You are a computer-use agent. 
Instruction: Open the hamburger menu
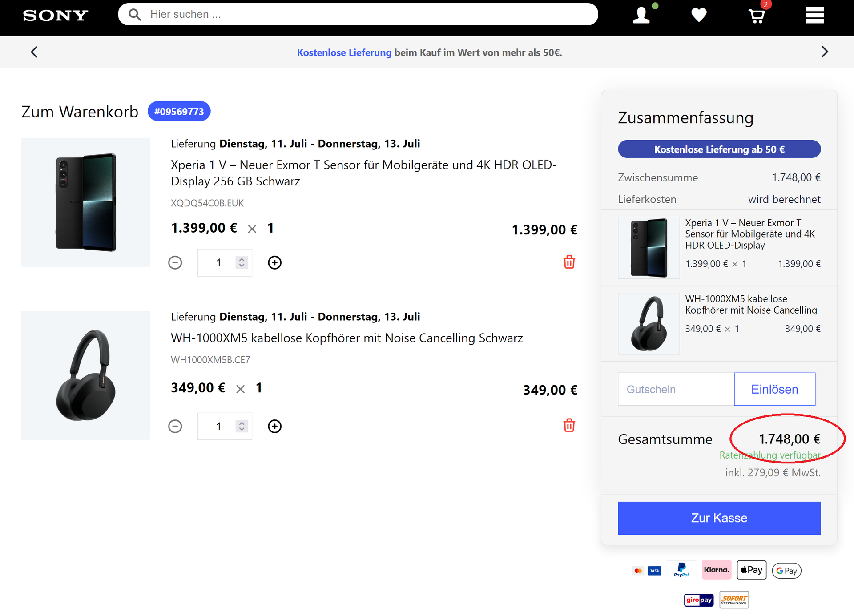814,15
